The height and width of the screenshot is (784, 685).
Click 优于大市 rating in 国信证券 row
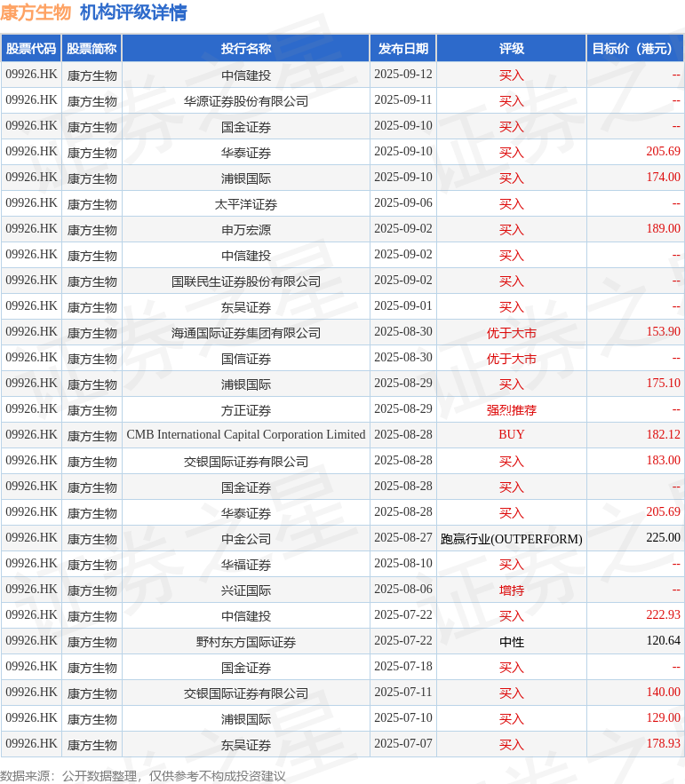tap(512, 359)
